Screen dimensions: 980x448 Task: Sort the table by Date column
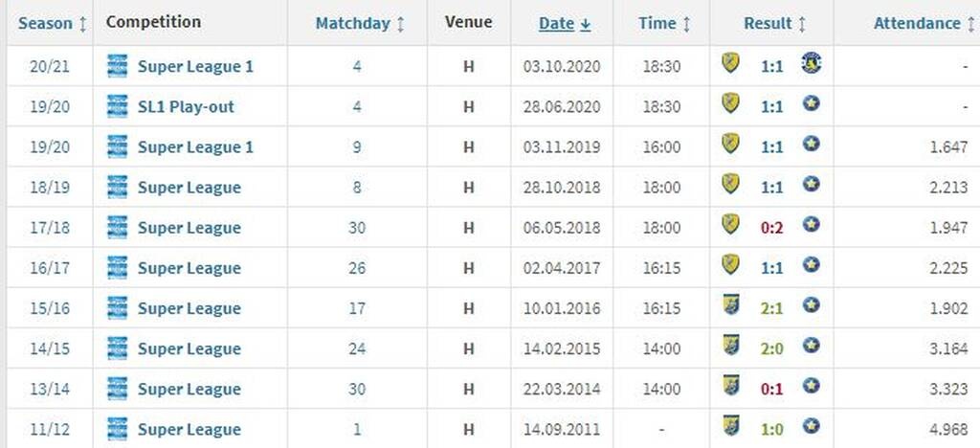(565, 24)
